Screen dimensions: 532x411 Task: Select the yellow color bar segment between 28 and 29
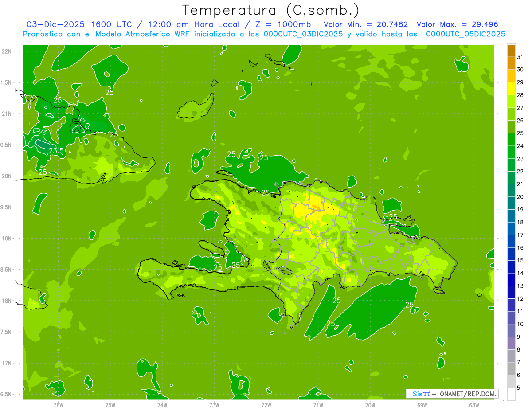click(x=511, y=89)
